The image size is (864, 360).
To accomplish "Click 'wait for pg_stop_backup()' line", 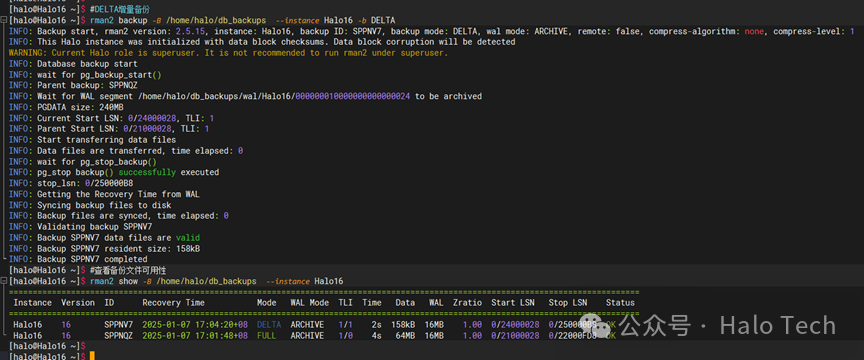I will (x=83, y=162).
